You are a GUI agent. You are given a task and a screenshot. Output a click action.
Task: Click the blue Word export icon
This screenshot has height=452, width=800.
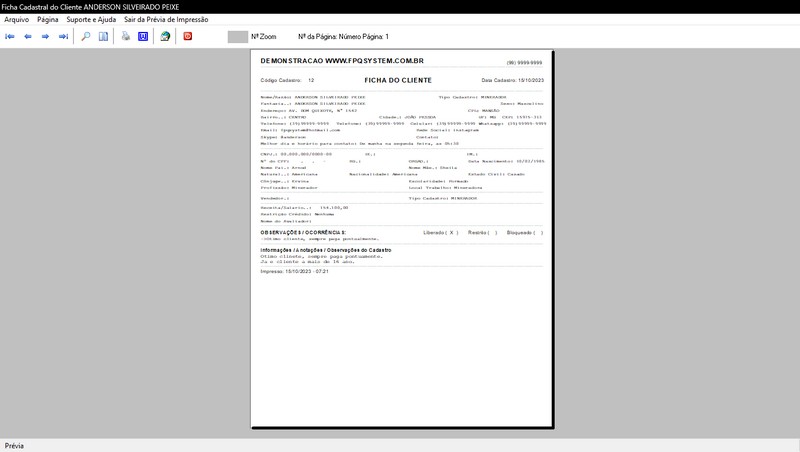143,36
